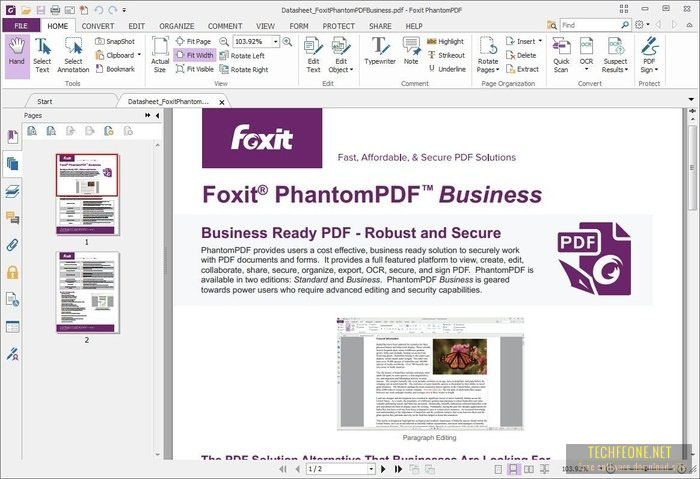Go to the first page
700x479 pixels.
283,469
